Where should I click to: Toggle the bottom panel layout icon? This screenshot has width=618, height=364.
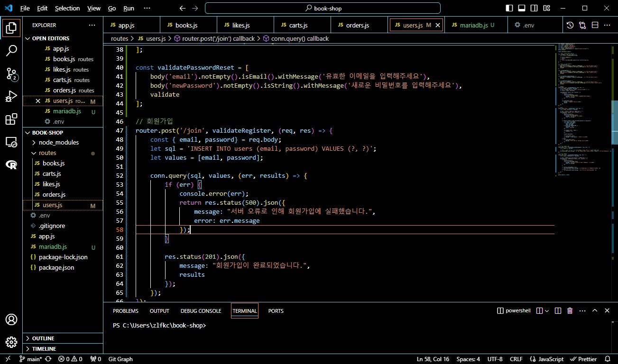click(x=522, y=9)
